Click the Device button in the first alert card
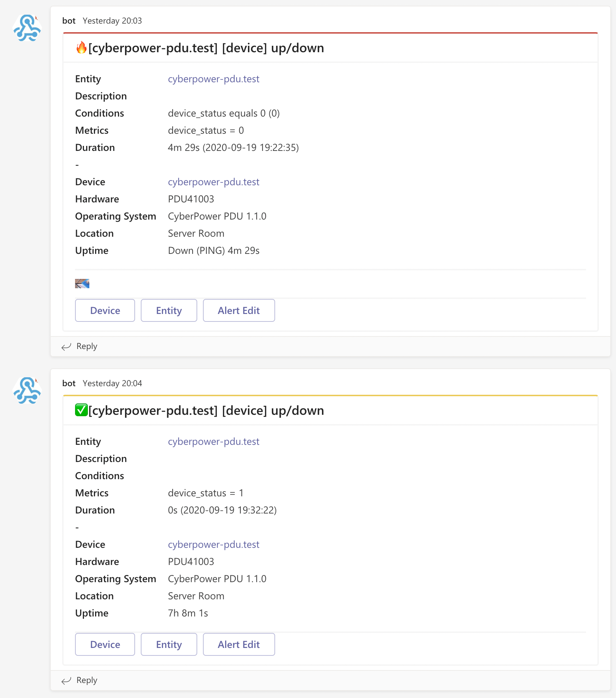This screenshot has width=616, height=698. [105, 310]
